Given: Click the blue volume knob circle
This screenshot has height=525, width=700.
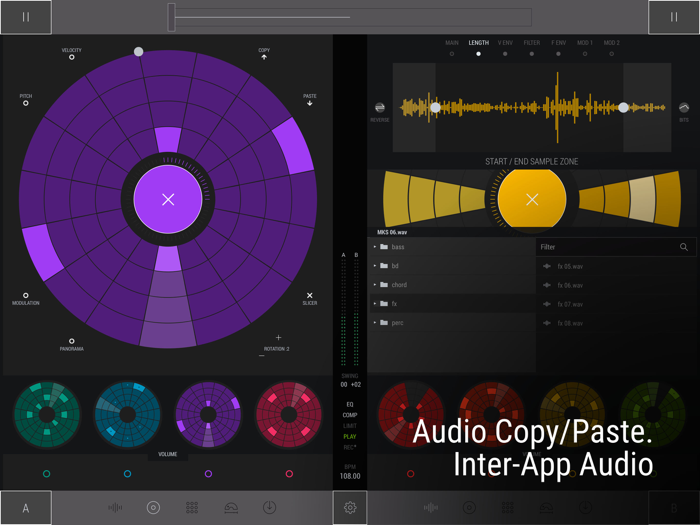Looking at the screenshot, I should coord(127,474).
